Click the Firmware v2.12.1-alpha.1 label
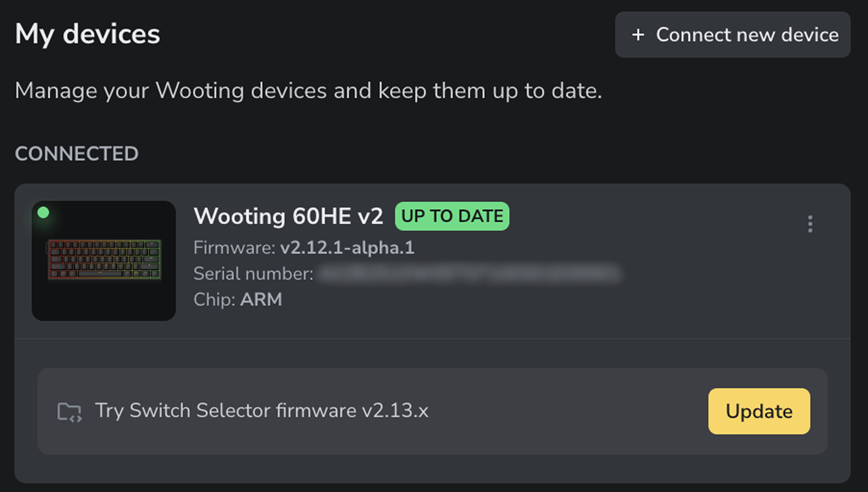Image resolution: width=868 pixels, height=492 pixels. pos(304,248)
